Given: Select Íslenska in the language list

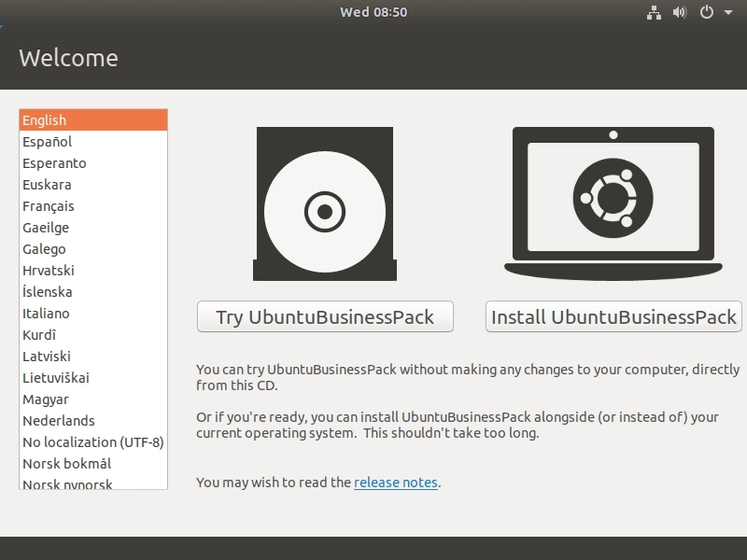Looking at the screenshot, I should [93, 291].
